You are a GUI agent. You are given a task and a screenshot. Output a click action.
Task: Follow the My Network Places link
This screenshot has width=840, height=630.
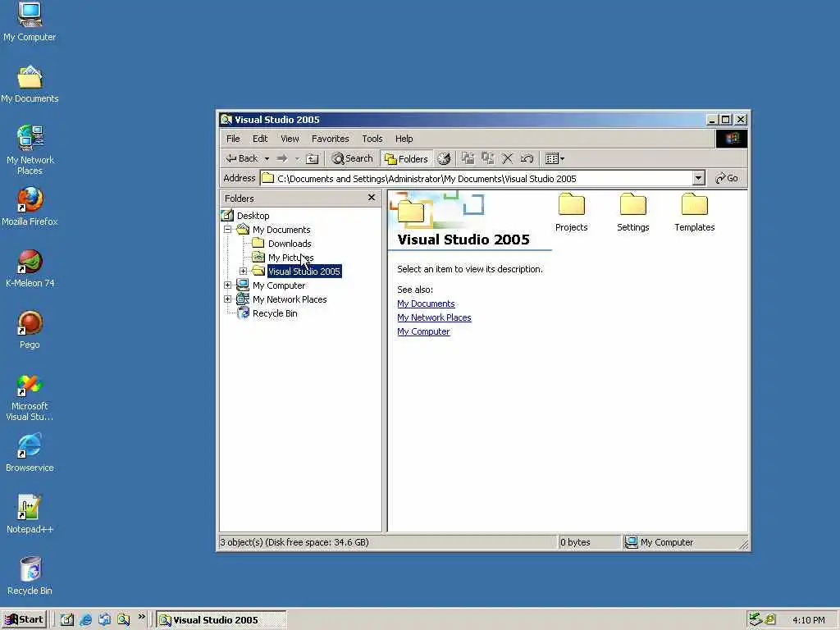(434, 317)
